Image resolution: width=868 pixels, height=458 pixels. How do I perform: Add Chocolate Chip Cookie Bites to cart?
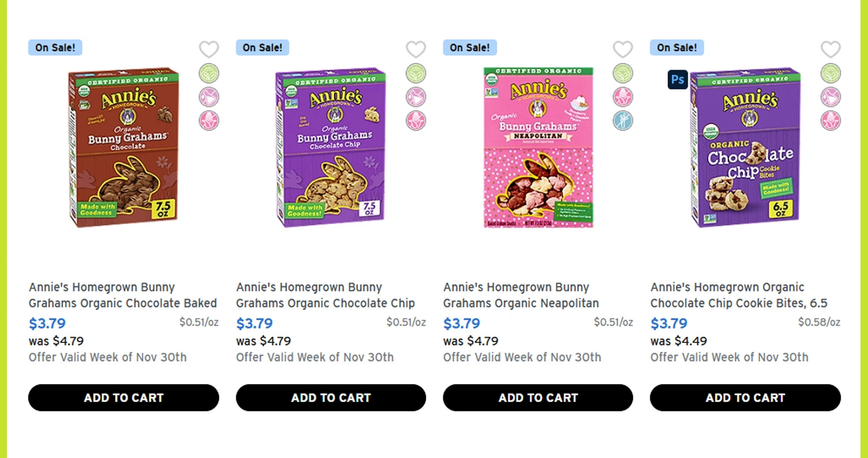pyautogui.click(x=745, y=397)
